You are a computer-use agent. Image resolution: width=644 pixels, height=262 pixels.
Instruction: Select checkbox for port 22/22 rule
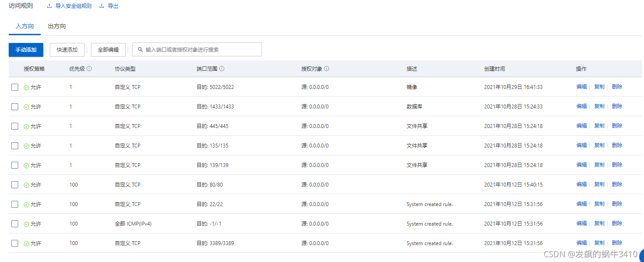15,204
